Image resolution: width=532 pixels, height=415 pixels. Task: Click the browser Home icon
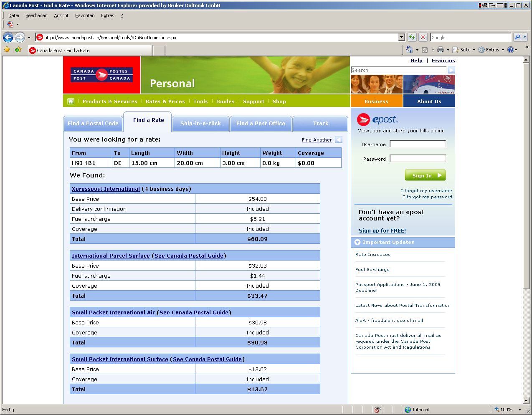pos(410,50)
